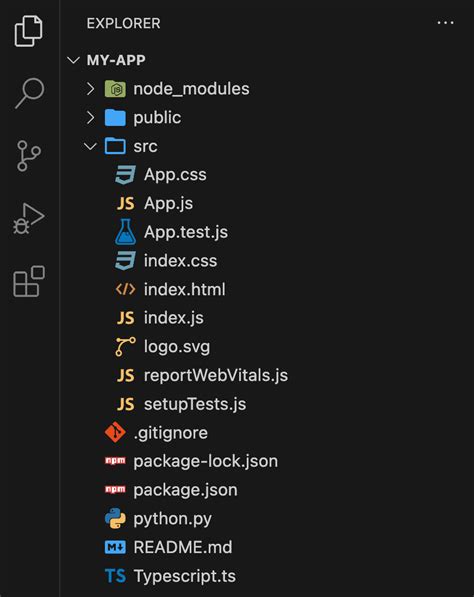The height and width of the screenshot is (597, 474).
Task: Open the package-lock.json file
Action: tap(206, 462)
